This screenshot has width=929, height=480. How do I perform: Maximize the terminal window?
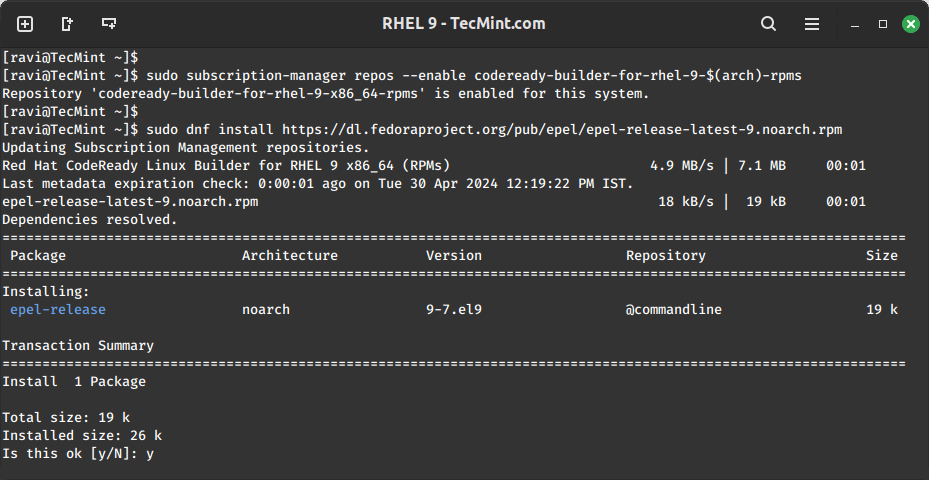(883, 23)
